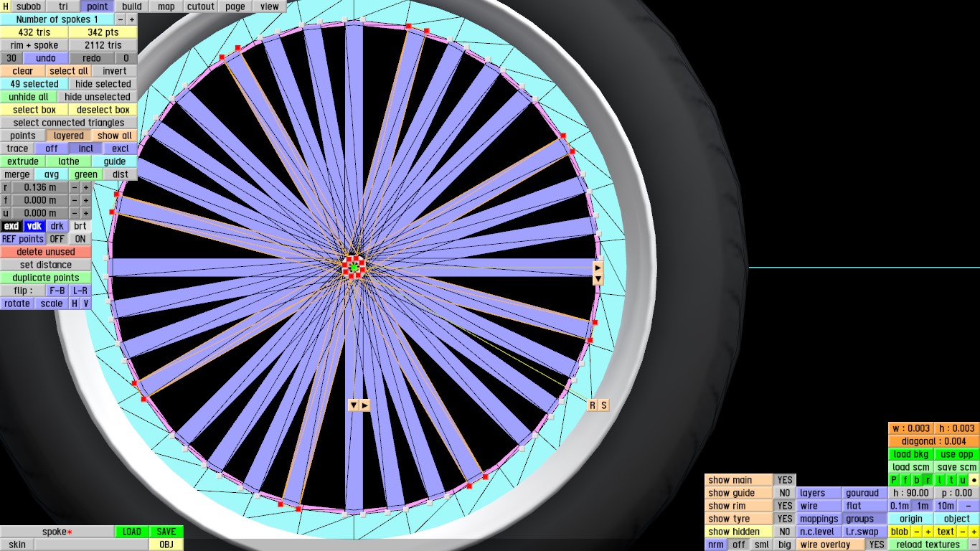Click the V button next to scale
This screenshot has height=551, width=980.
[x=86, y=303]
